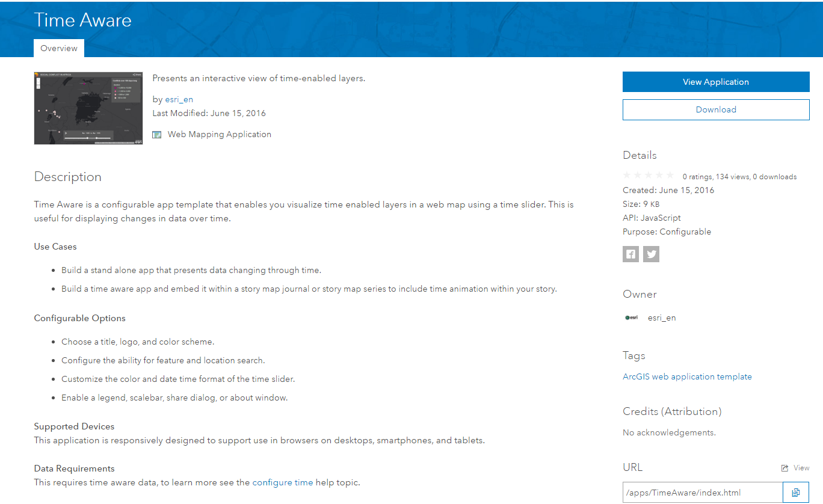Click the text Last Modified: June 15, 2016
This screenshot has height=504, width=823.
209,113
